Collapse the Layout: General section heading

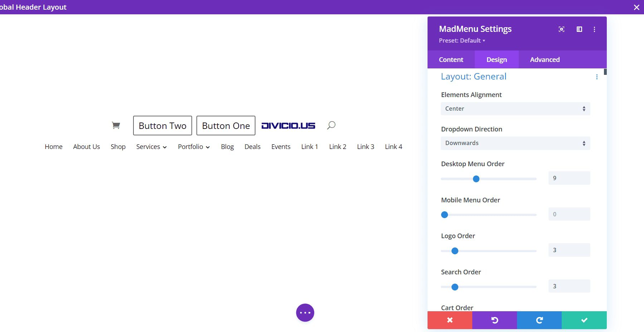[474, 77]
